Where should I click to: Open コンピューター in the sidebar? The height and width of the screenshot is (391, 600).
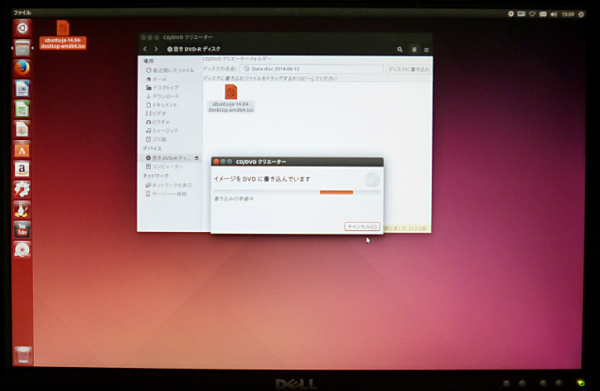coord(164,166)
